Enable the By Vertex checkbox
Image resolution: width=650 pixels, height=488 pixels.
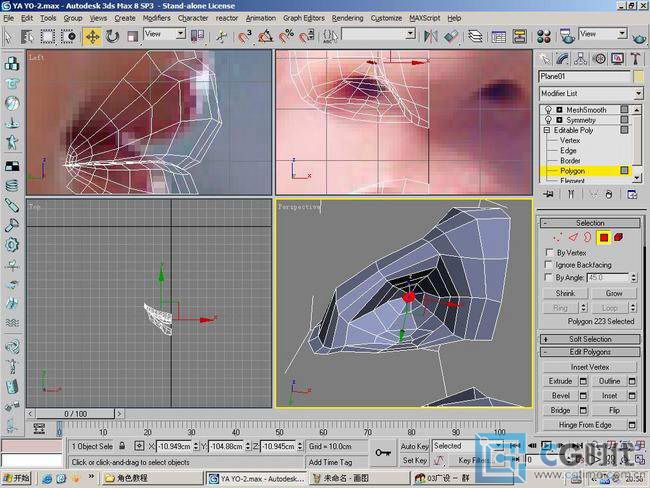pos(549,252)
